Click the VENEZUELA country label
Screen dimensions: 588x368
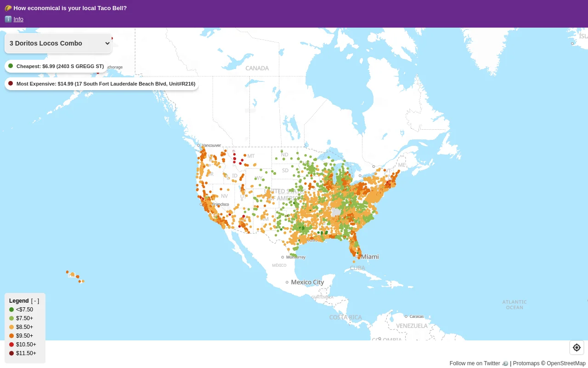click(412, 326)
